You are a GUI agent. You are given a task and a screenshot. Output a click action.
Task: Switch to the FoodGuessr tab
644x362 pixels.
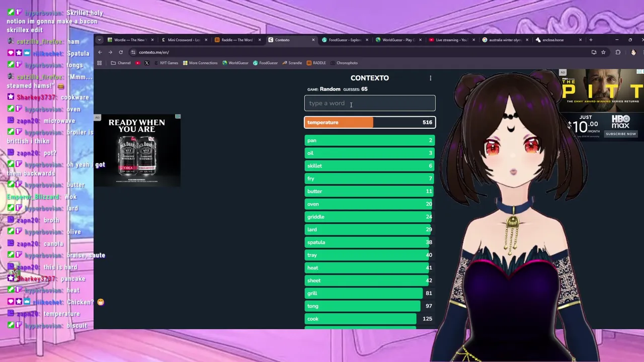coord(345,40)
